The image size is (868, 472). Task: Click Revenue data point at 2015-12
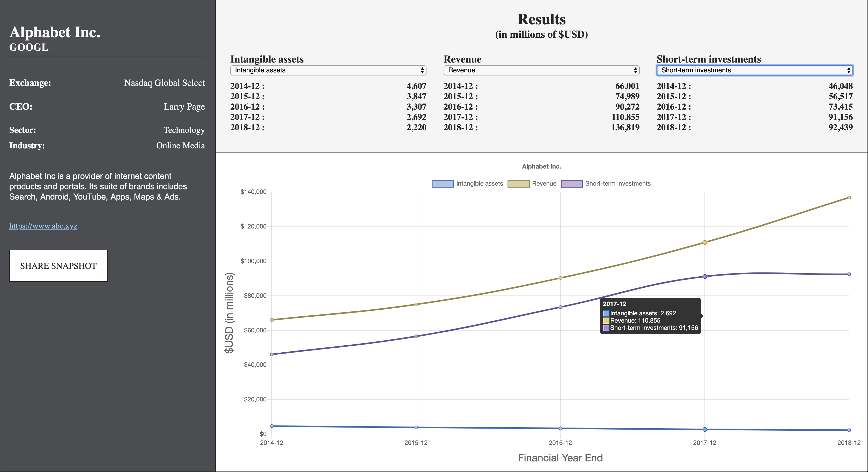pos(416,304)
